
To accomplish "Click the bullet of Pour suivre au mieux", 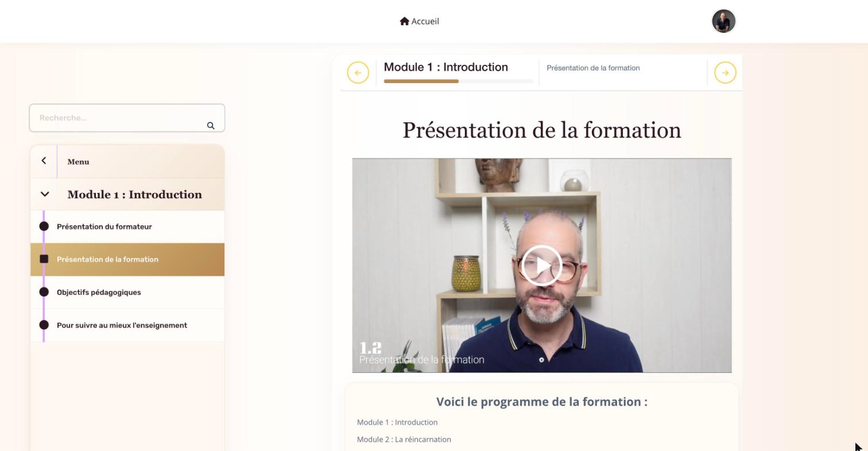I will tap(44, 325).
